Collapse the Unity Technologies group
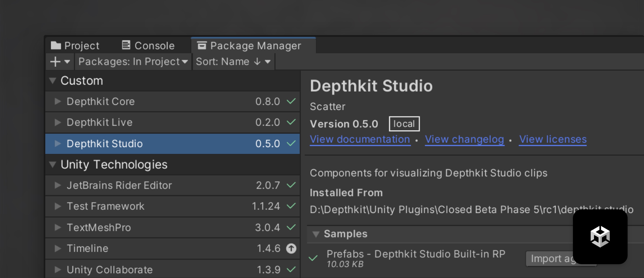Viewport: 644px width, 278px height. click(x=53, y=164)
